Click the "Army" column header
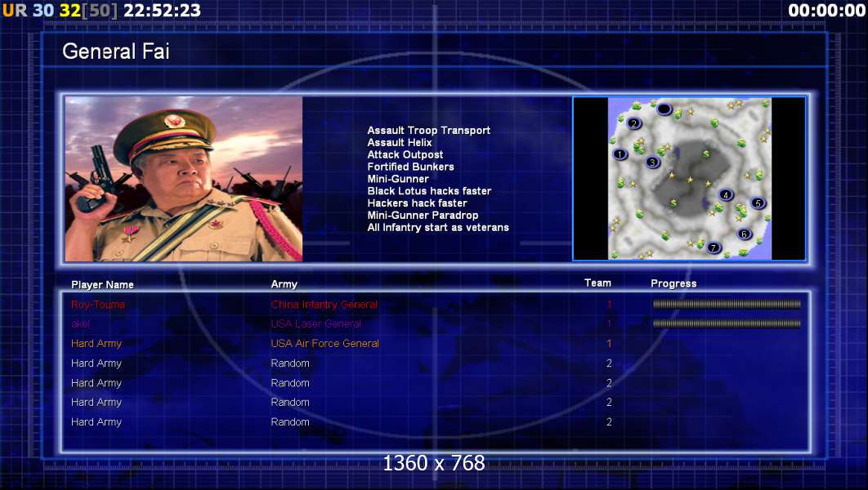This screenshot has width=868, height=490. [284, 284]
